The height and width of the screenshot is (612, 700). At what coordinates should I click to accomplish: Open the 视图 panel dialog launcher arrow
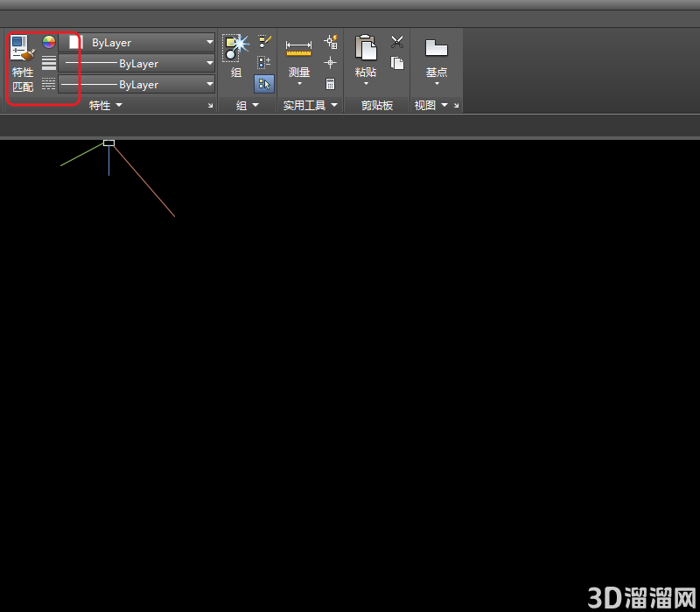pos(456,106)
